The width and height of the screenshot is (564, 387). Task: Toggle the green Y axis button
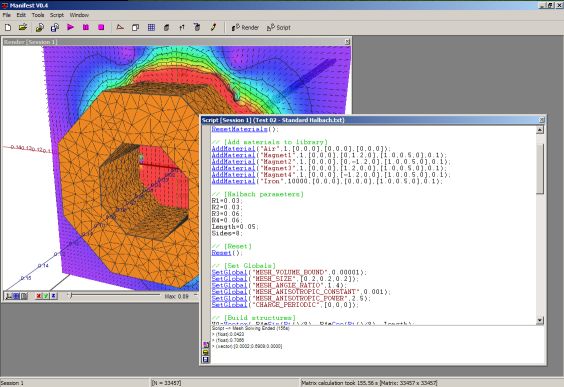point(46,296)
